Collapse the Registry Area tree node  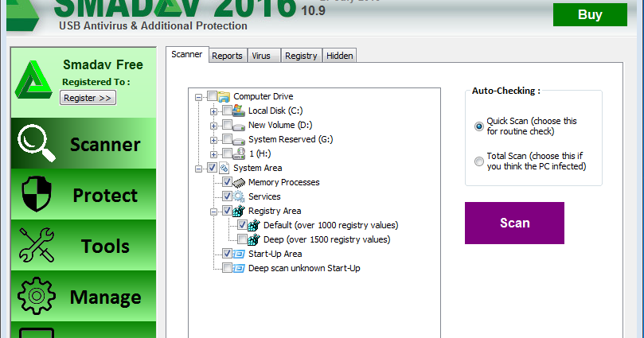[x=213, y=212]
